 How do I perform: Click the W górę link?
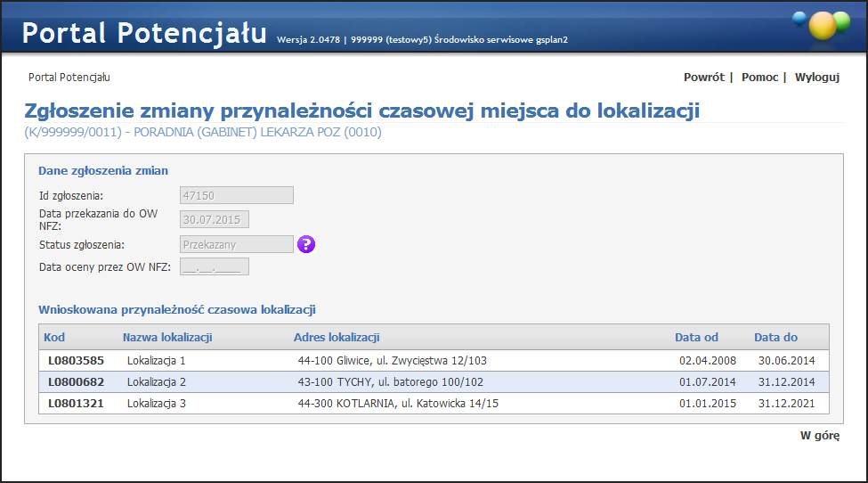pyautogui.click(x=820, y=436)
